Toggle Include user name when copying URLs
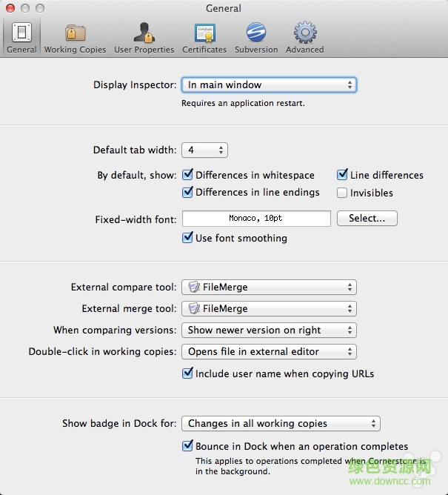 [187, 373]
